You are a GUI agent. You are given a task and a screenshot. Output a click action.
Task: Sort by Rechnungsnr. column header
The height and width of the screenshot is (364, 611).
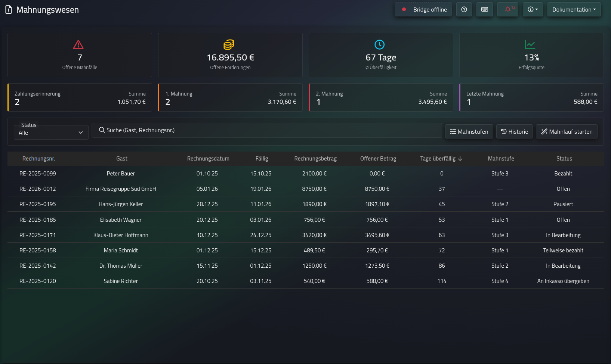point(39,159)
